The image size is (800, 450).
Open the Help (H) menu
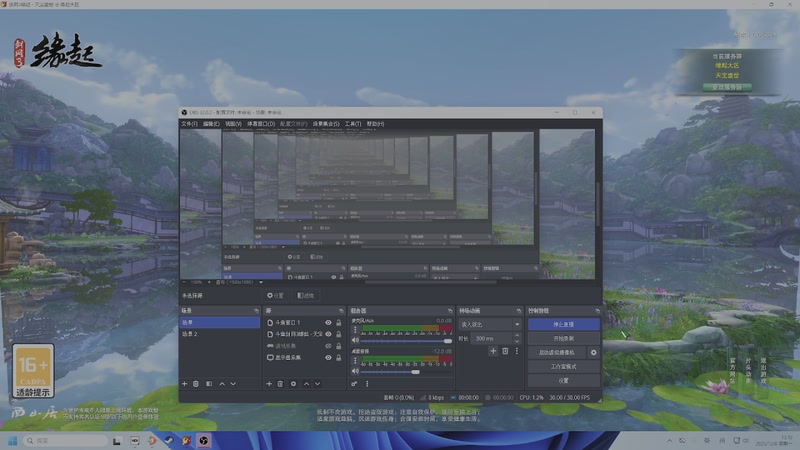376,124
